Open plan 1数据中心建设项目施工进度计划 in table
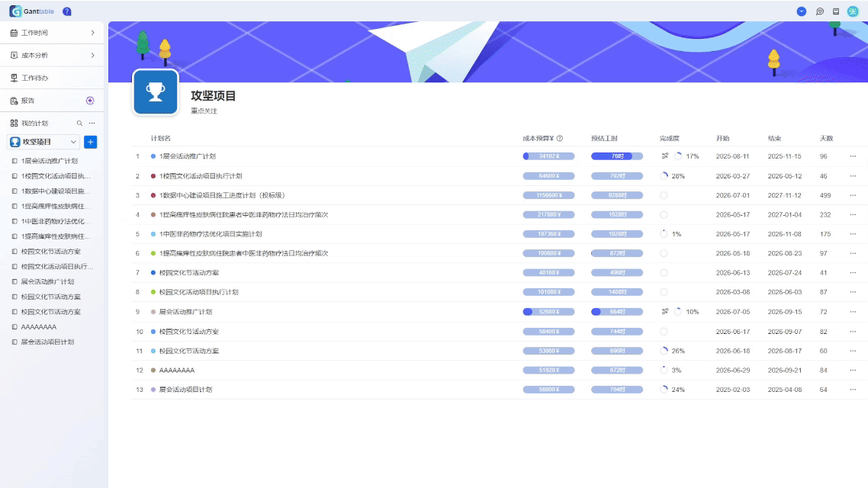This screenshot has height=488, width=868. [x=222, y=195]
